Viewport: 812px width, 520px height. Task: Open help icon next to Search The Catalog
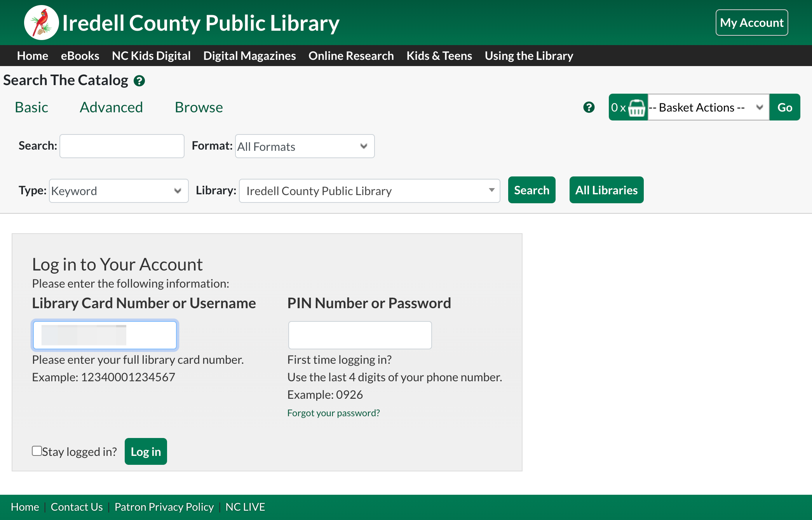(x=139, y=81)
